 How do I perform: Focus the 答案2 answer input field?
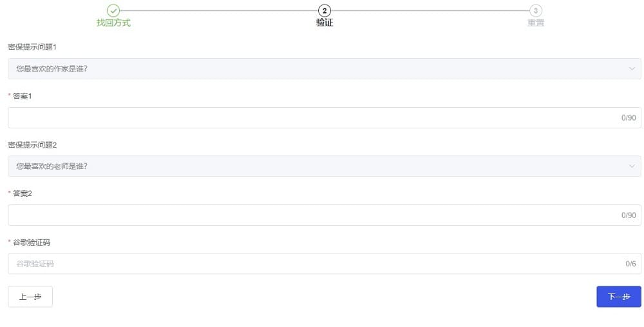coord(325,215)
